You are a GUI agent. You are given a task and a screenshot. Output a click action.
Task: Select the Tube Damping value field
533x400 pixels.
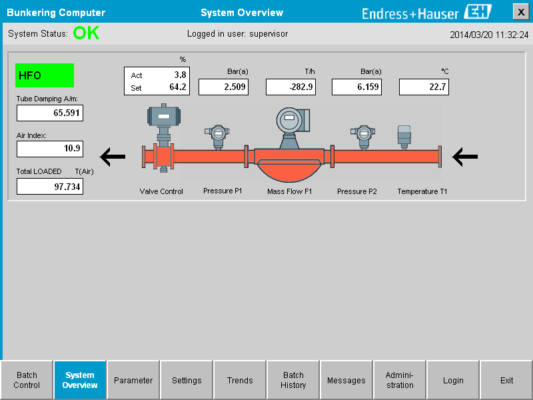tap(50, 113)
